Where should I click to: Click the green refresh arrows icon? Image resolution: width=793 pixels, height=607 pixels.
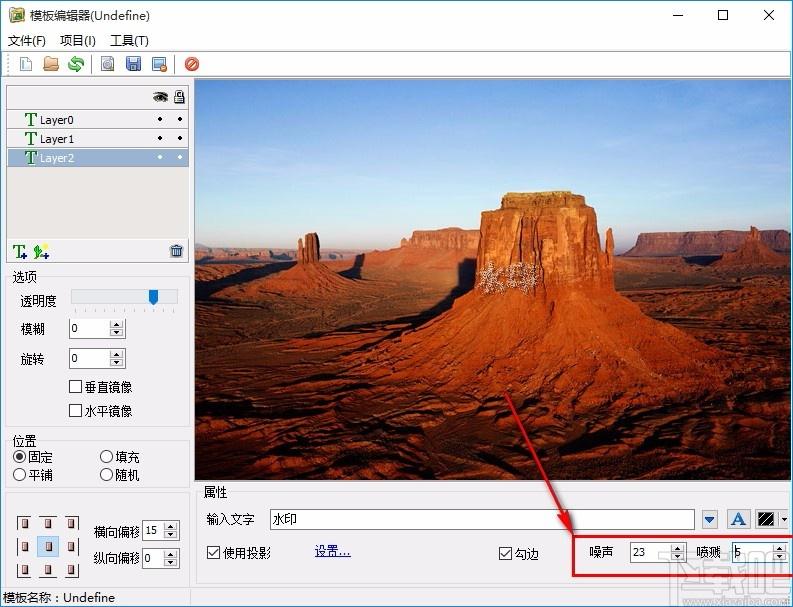[76, 64]
